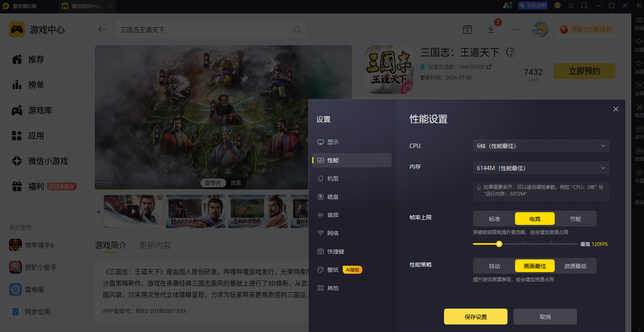Image resolution: width=644 pixels, height=332 pixels.
Task: Play the first trailer thumbnail
Action: coord(133,211)
